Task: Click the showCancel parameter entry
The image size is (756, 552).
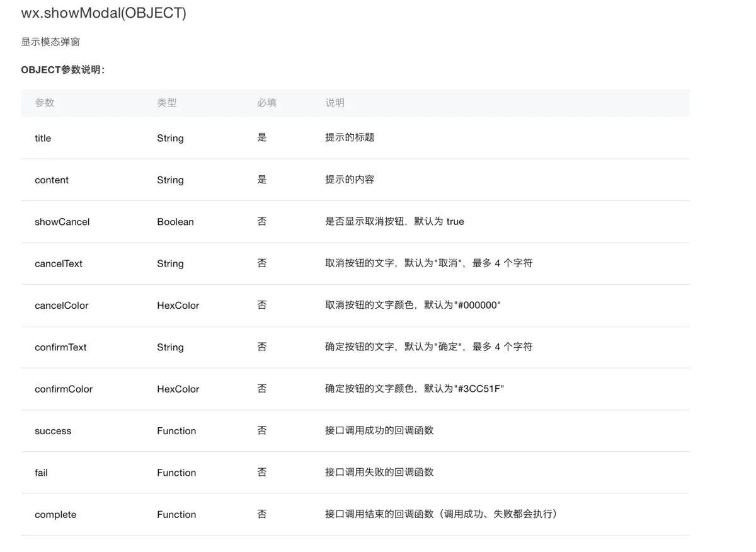Action: point(62,222)
